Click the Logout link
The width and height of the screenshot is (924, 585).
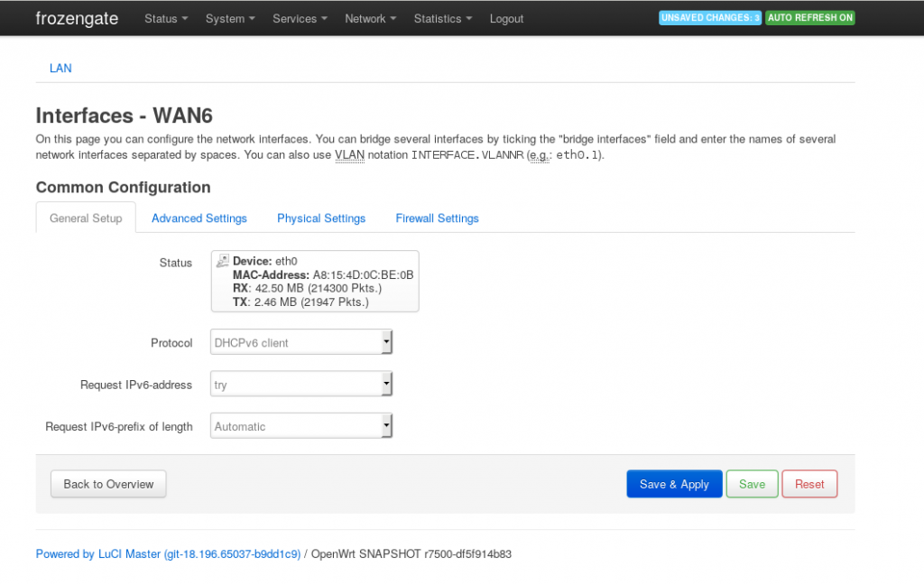click(x=506, y=18)
